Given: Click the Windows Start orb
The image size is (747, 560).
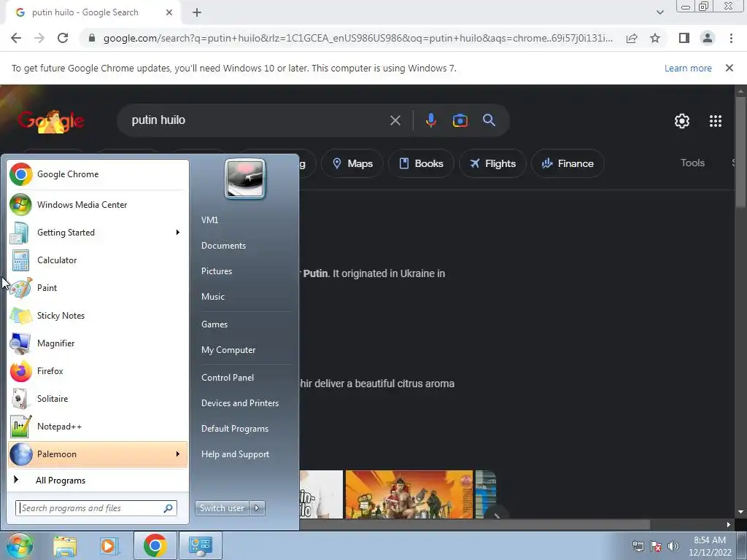Looking at the screenshot, I should [x=19, y=545].
